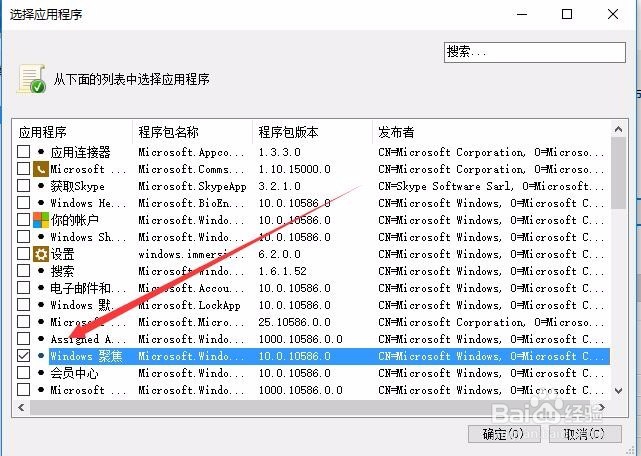Click the Windows Sh... app name
This screenshot has height=456, width=641.
pos(88,237)
